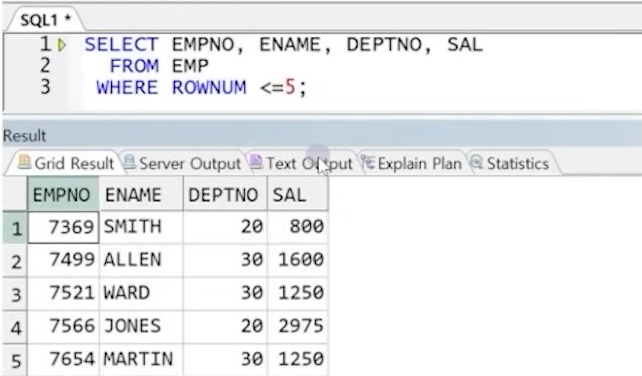
Task: Select the ENAME column header
Action: click(141, 194)
